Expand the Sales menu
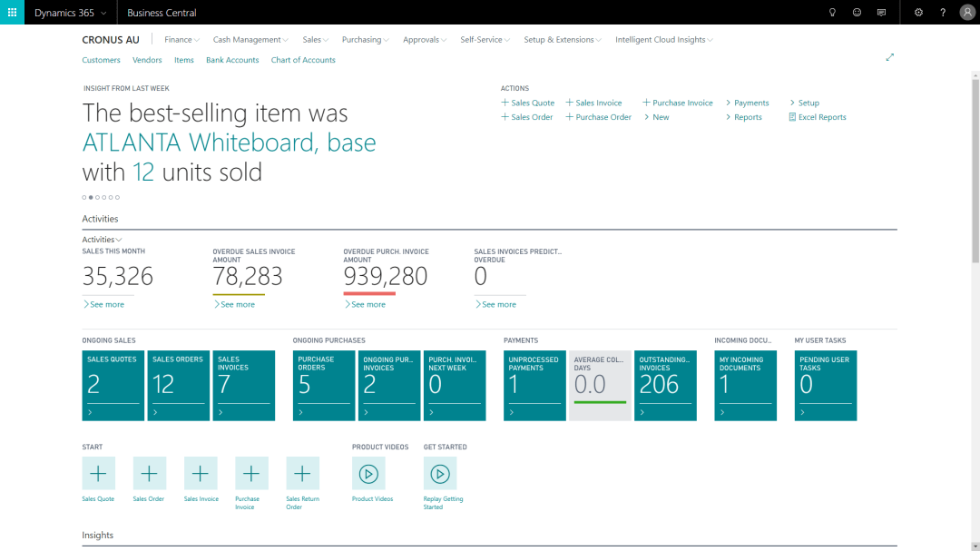980x551 pixels. click(x=315, y=39)
